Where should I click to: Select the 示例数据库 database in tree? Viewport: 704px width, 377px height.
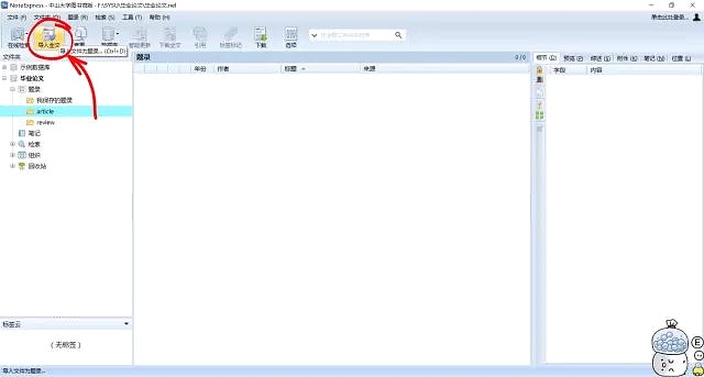point(35,67)
